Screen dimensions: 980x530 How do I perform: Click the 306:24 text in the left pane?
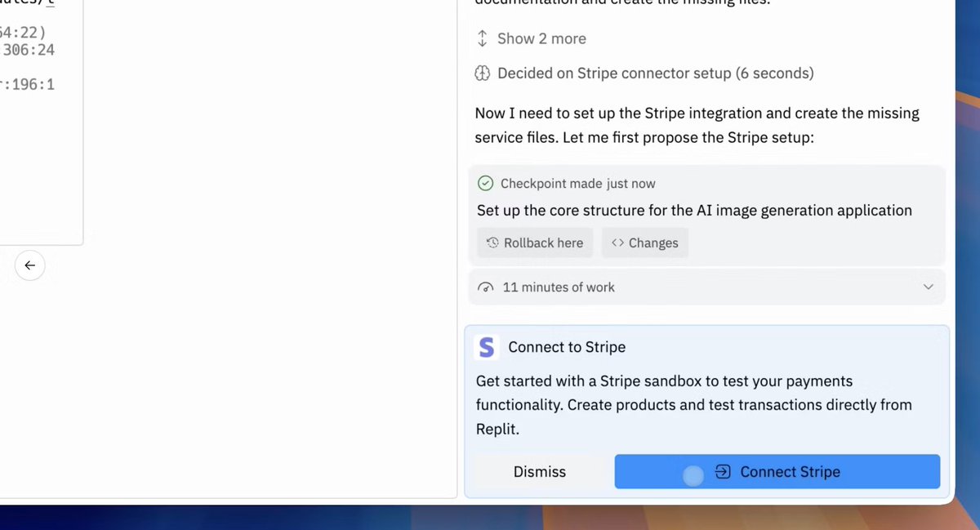(x=29, y=50)
